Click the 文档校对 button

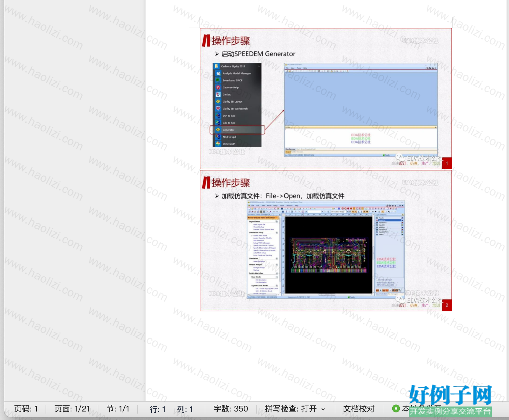click(x=359, y=409)
